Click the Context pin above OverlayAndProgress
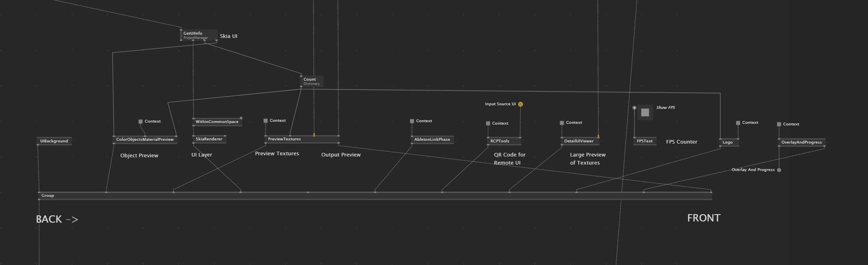868x265 pixels. [x=779, y=124]
